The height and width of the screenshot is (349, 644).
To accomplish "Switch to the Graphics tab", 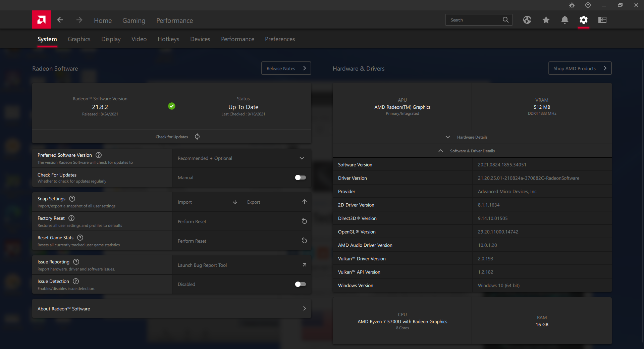I will (79, 39).
